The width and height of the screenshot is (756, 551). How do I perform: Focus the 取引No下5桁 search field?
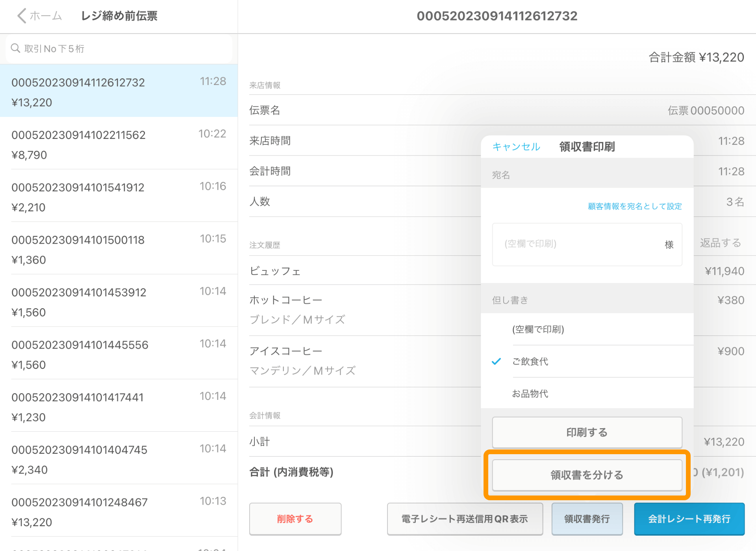coord(119,49)
